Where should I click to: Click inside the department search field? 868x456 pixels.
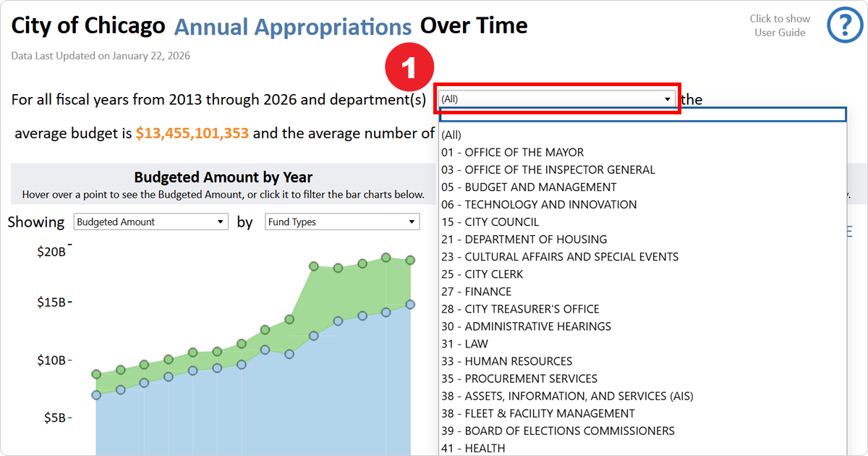[641, 114]
